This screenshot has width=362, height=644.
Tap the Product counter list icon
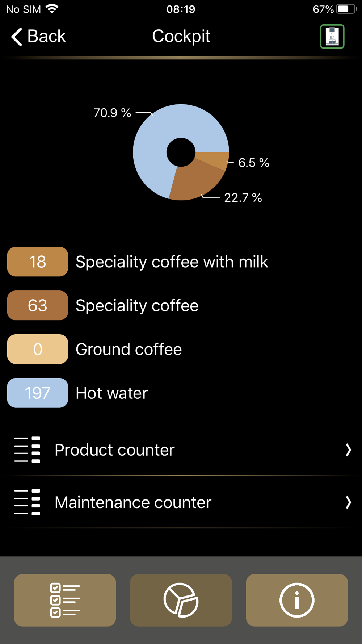tap(27, 450)
